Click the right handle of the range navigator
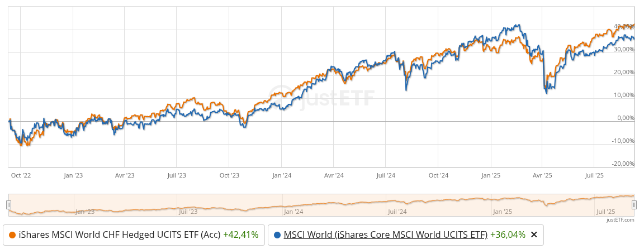The height and width of the screenshot is (249, 644). tap(634, 205)
